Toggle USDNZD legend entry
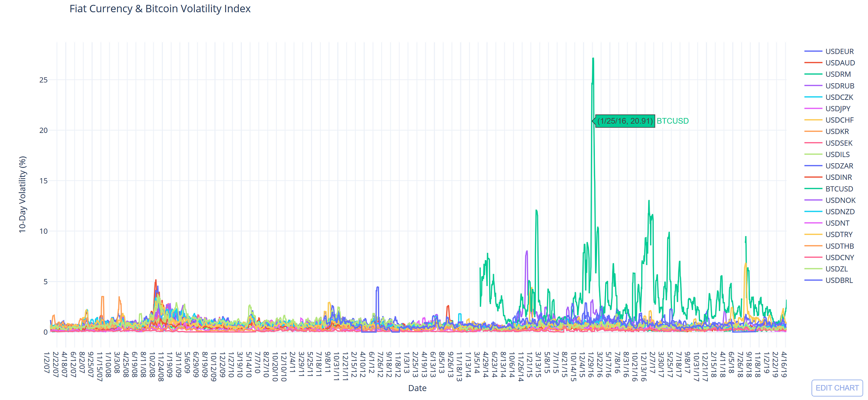The height and width of the screenshot is (400, 868). coord(830,212)
